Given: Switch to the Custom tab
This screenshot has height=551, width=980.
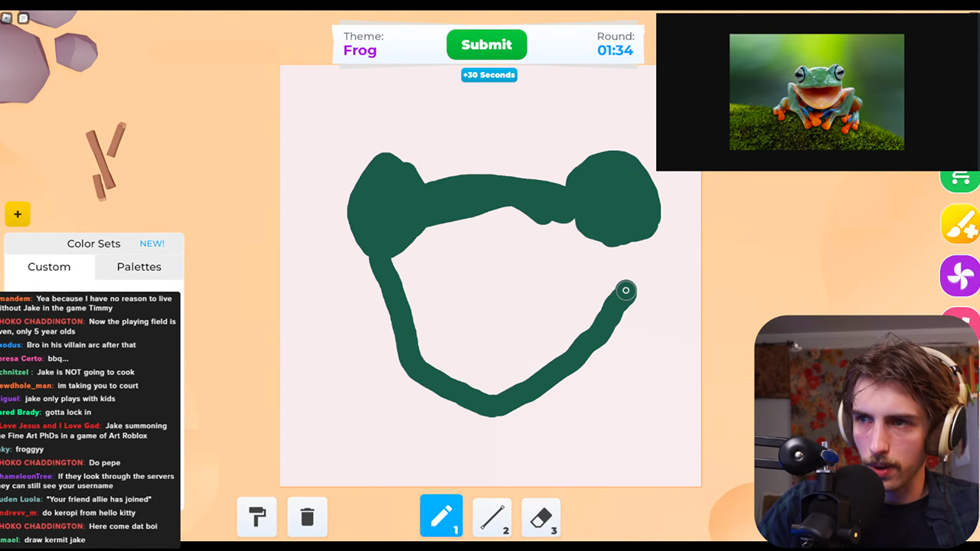Looking at the screenshot, I should pos(48,266).
